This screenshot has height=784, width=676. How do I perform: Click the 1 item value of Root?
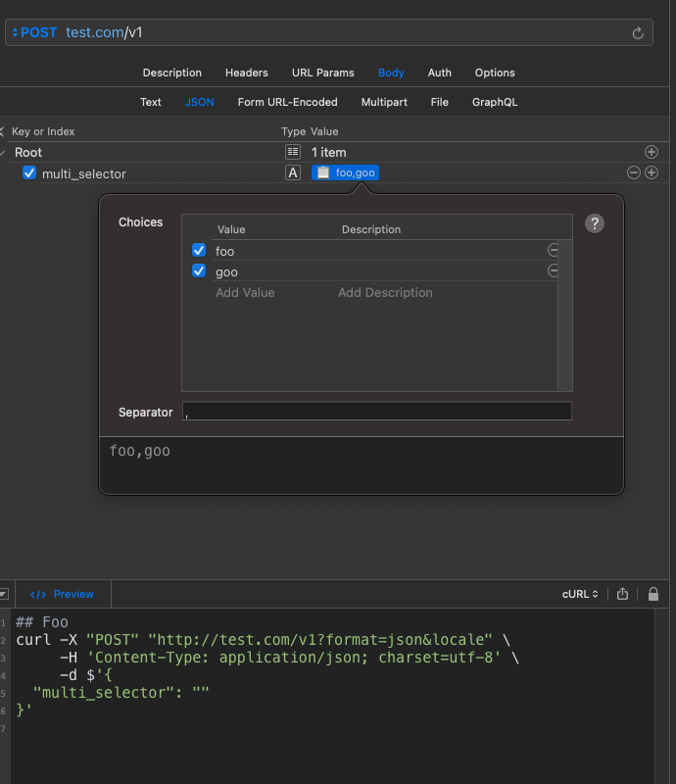(328, 153)
